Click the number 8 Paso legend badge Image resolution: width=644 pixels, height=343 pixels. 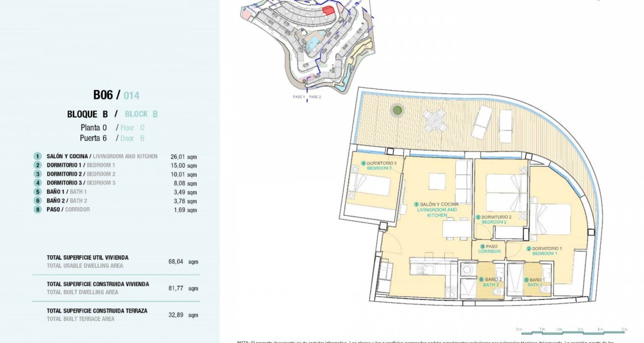coord(38,210)
